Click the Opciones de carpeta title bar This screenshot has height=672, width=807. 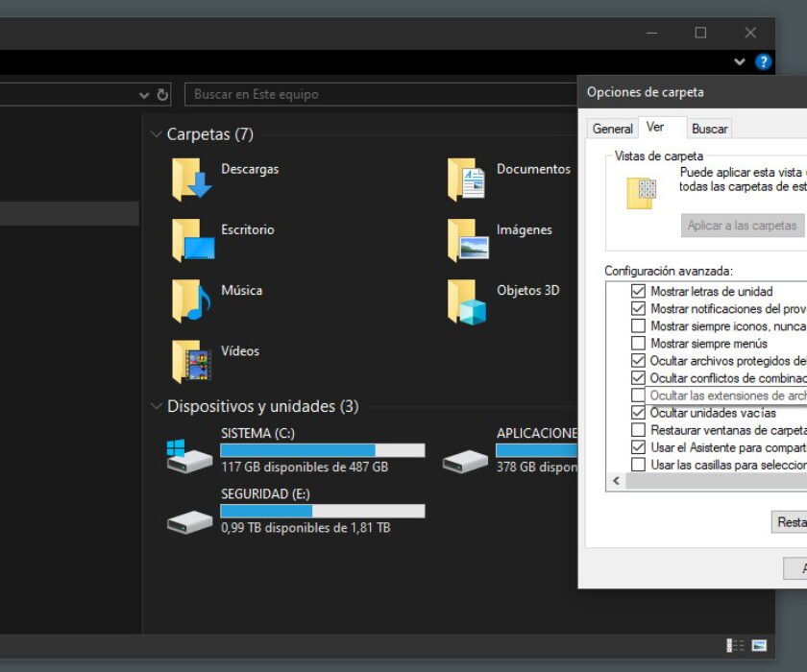pos(693,92)
